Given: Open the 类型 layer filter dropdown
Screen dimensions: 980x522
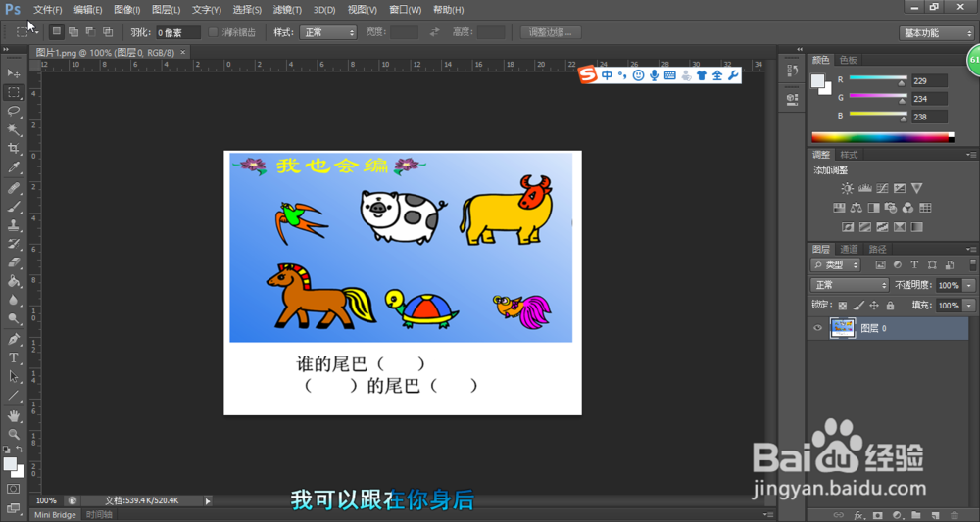Looking at the screenshot, I should (836, 265).
